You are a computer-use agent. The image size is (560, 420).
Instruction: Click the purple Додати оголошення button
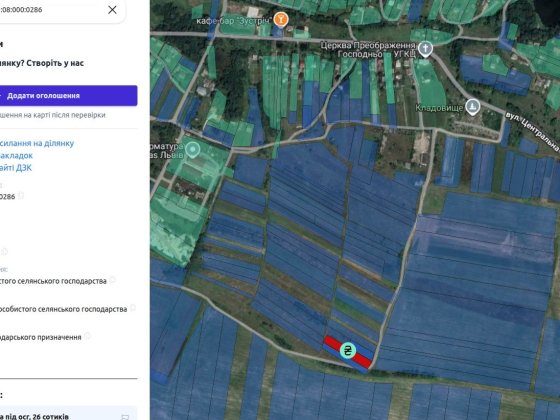click(68, 96)
